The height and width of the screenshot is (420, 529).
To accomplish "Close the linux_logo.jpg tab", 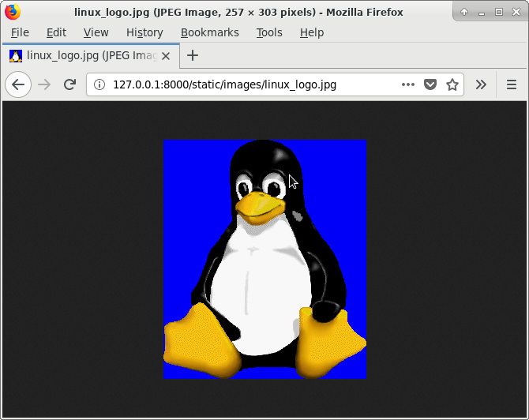I will (x=166, y=56).
